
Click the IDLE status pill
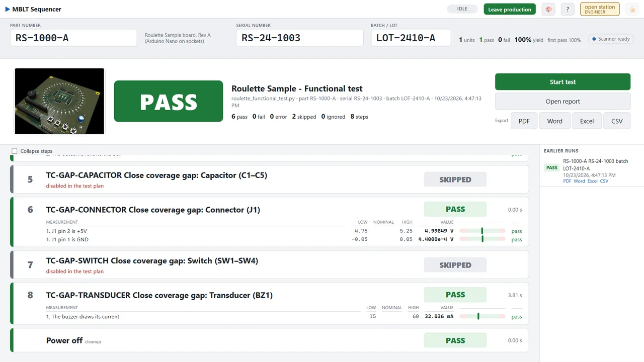(x=462, y=9)
